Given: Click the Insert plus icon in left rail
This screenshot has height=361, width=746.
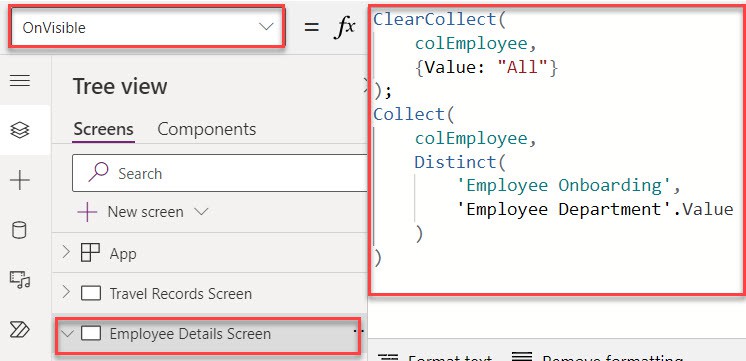Looking at the screenshot, I should (x=20, y=181).
